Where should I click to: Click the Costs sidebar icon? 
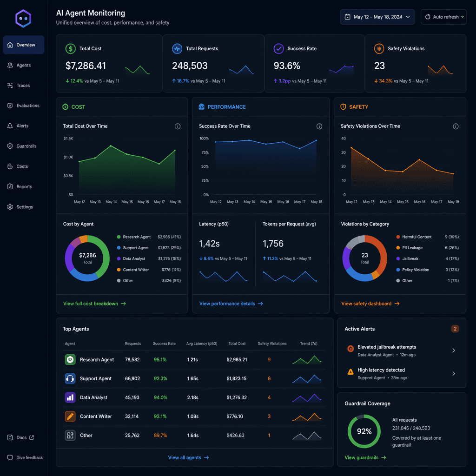tap(10, 166)
